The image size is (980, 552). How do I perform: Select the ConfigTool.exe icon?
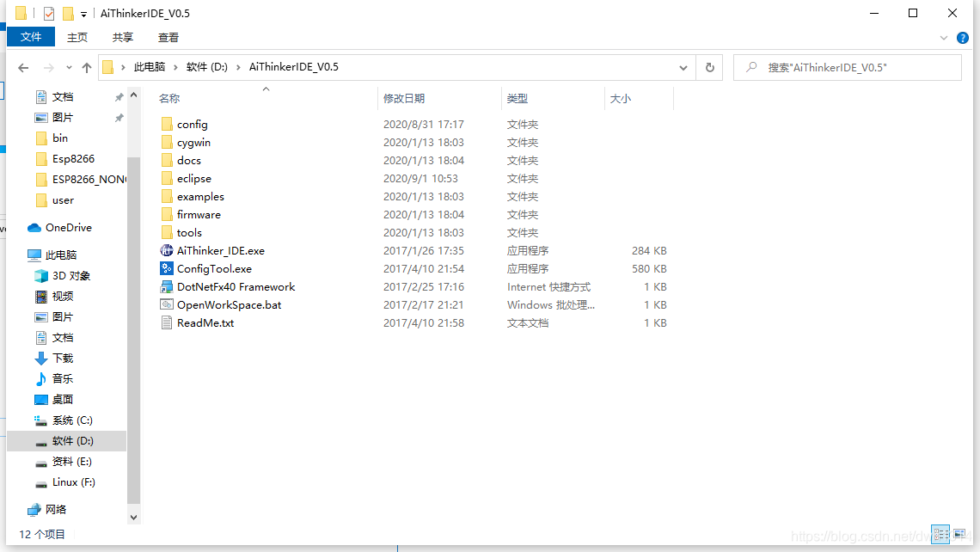[x=166, y=269]
